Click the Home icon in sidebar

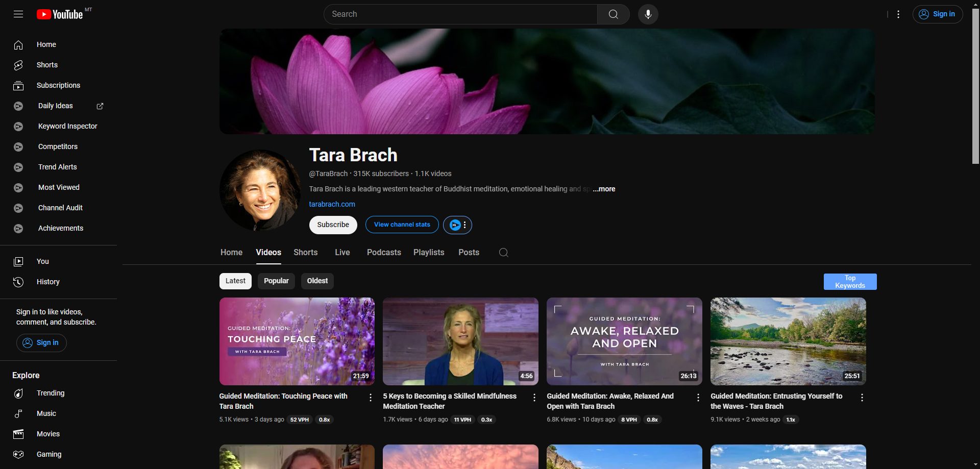(18, 45)
